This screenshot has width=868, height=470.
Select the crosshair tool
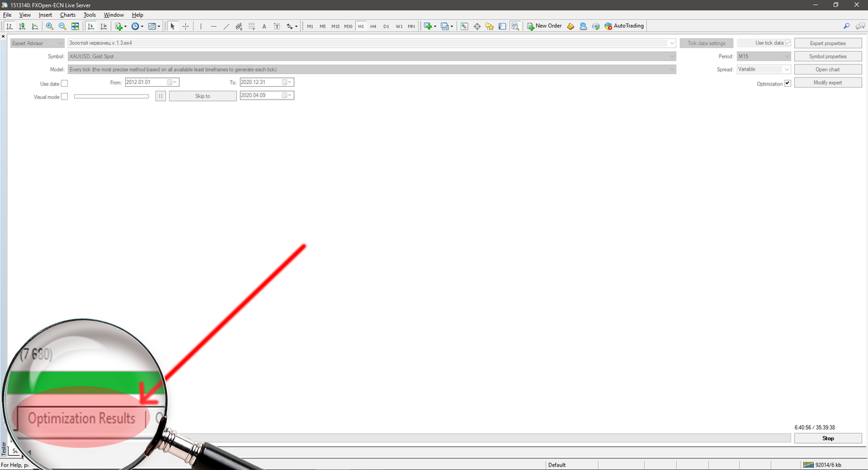[186, 26]
